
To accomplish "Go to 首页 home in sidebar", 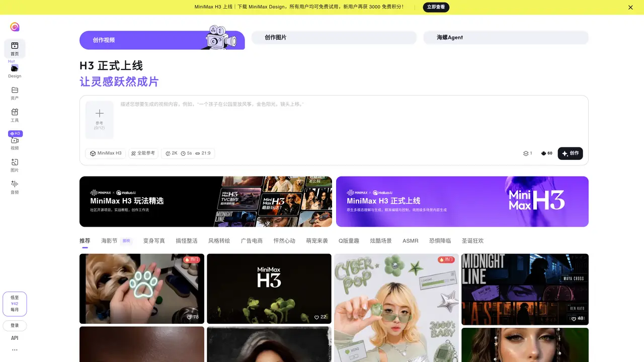I will pos(15,49).
